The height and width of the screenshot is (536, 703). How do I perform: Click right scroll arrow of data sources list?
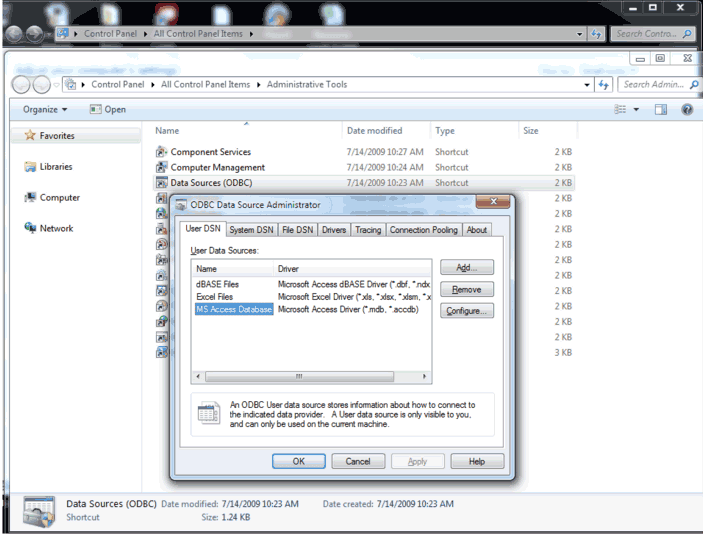click(424, 376)
